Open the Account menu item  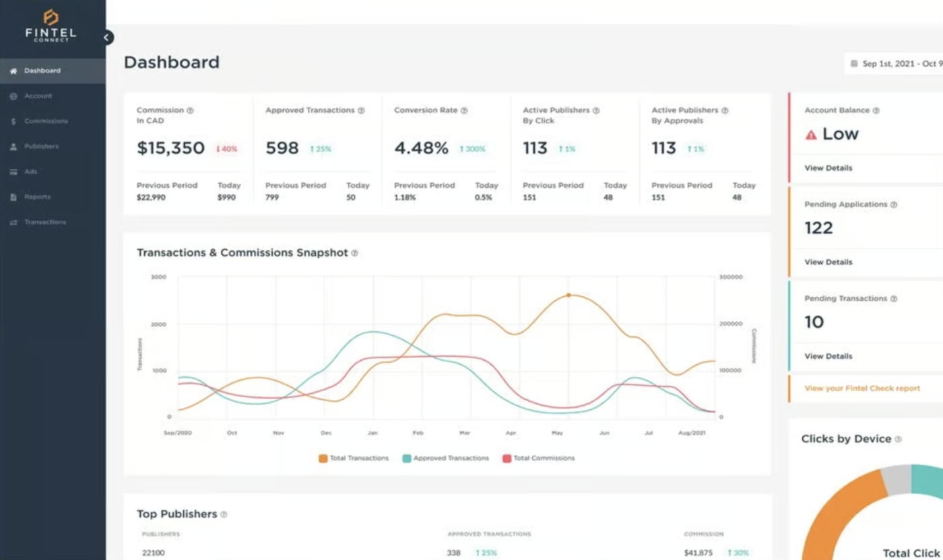(x=53, y=96)
